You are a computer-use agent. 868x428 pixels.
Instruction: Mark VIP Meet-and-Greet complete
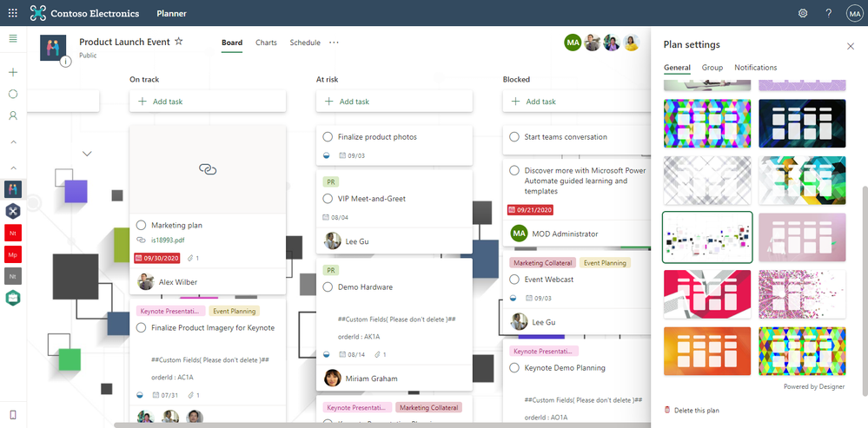(328, 199)
